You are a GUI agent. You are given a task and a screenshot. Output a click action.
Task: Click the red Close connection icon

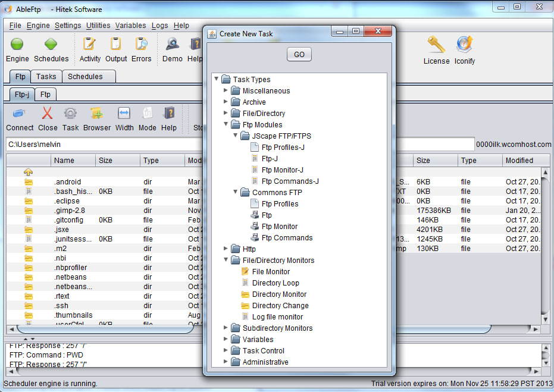click(47, 114)
